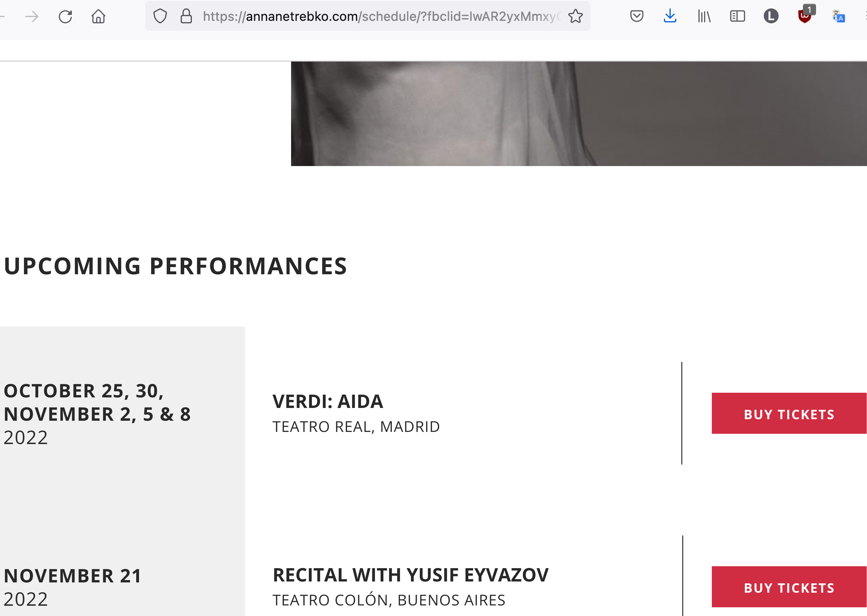Reload the current page
Viewport: 867px width, 616px height.
tap(65, 17)
